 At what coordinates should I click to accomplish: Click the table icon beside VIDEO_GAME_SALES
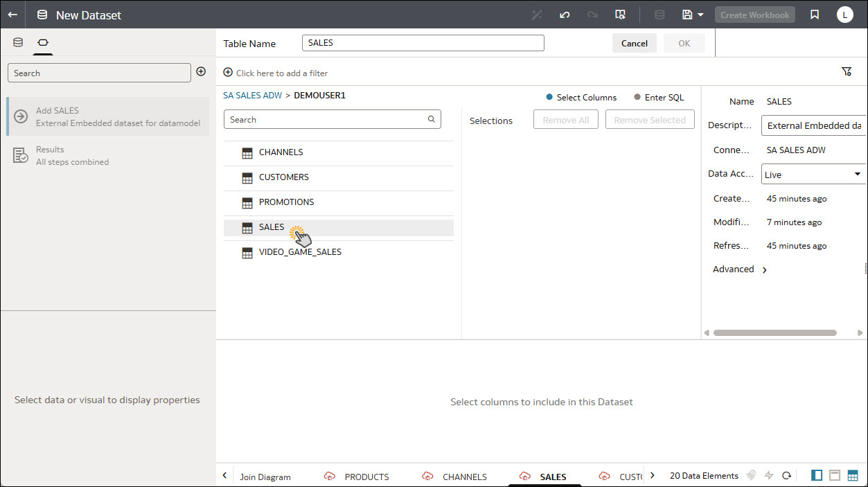pyautogui.click(x=247, y=253)
